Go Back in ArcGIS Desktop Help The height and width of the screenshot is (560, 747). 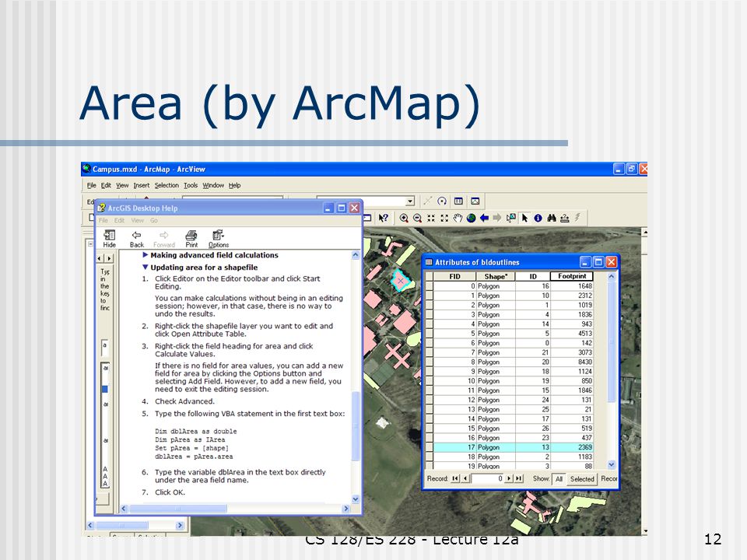click(x=137, y=239)
